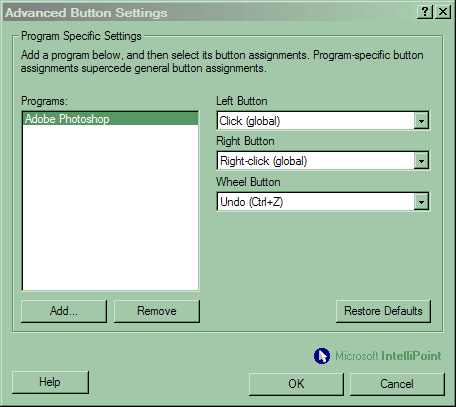Remove the selected program

coord(157,311)
